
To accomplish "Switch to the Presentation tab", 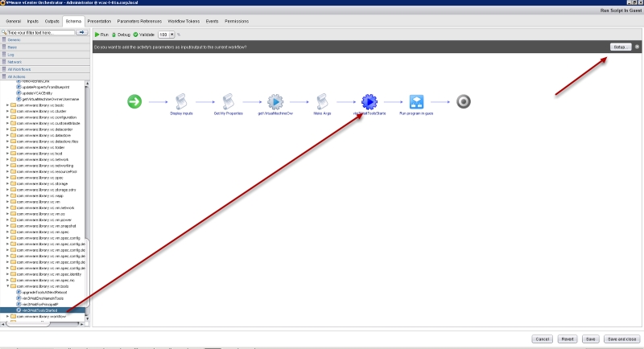I will click(99, 18).
